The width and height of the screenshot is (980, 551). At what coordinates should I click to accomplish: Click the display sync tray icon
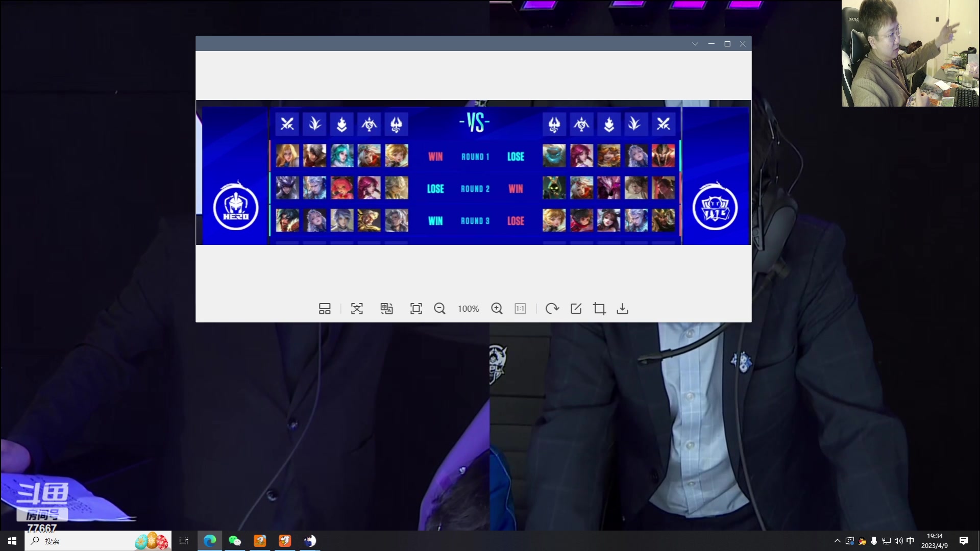850,541
